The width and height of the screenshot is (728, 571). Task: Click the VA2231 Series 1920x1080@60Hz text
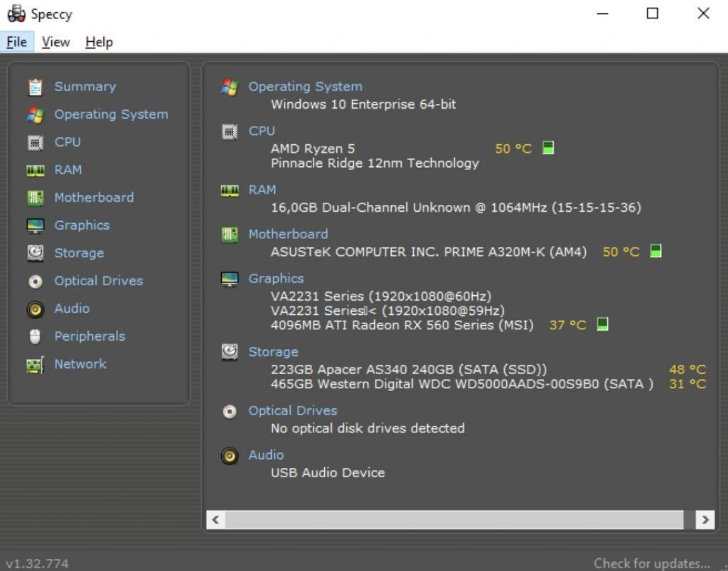coord(381,297)
